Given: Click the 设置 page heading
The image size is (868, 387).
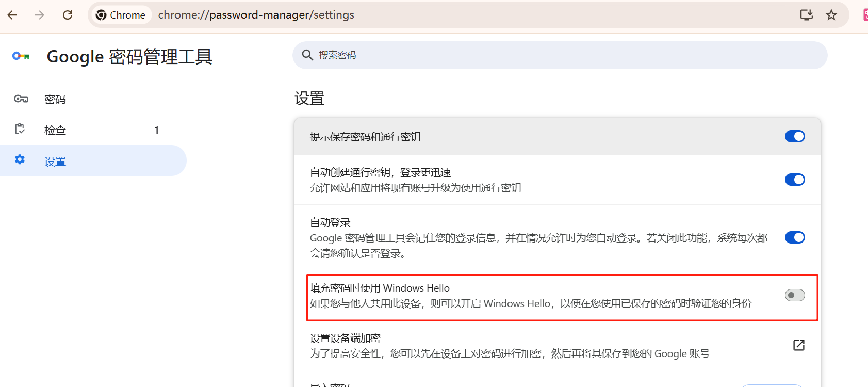Looking at the screenshot, I should pyautogui.click(x=309, y=98).
